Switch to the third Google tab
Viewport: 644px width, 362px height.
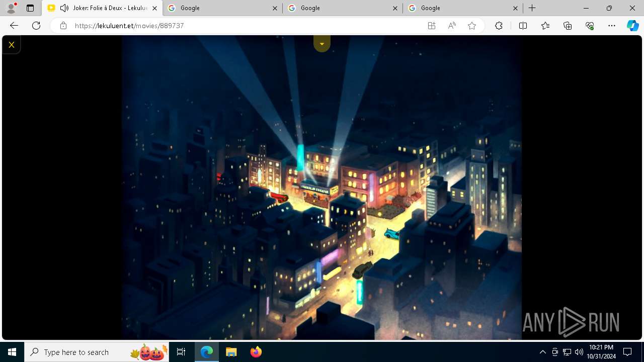(x=462, y=8)
